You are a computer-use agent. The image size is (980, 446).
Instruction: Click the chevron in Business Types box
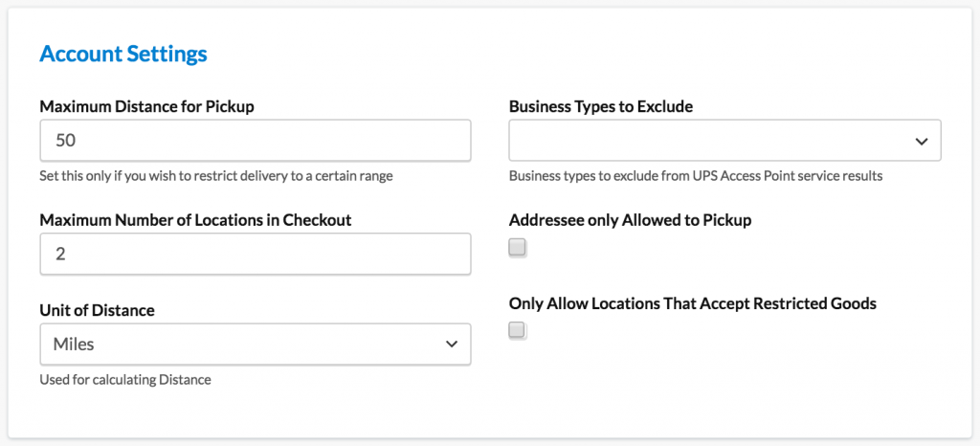click(x=921, y=141)
